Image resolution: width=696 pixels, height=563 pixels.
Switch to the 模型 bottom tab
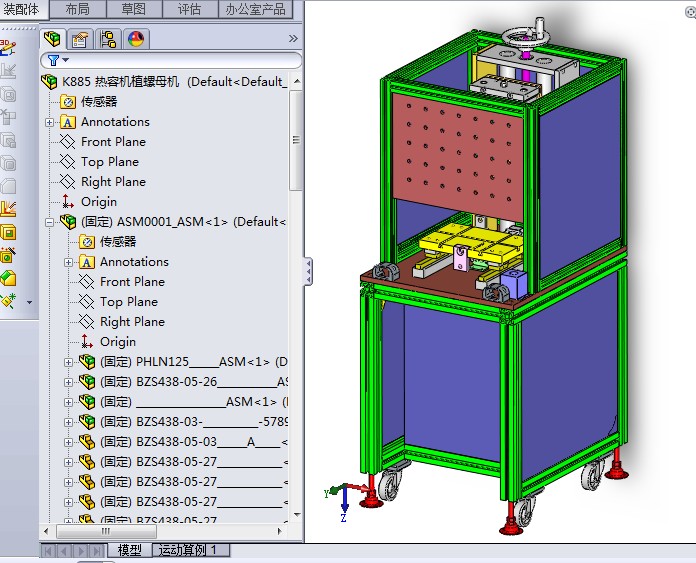pyautogui.click(x=130, y=550)
